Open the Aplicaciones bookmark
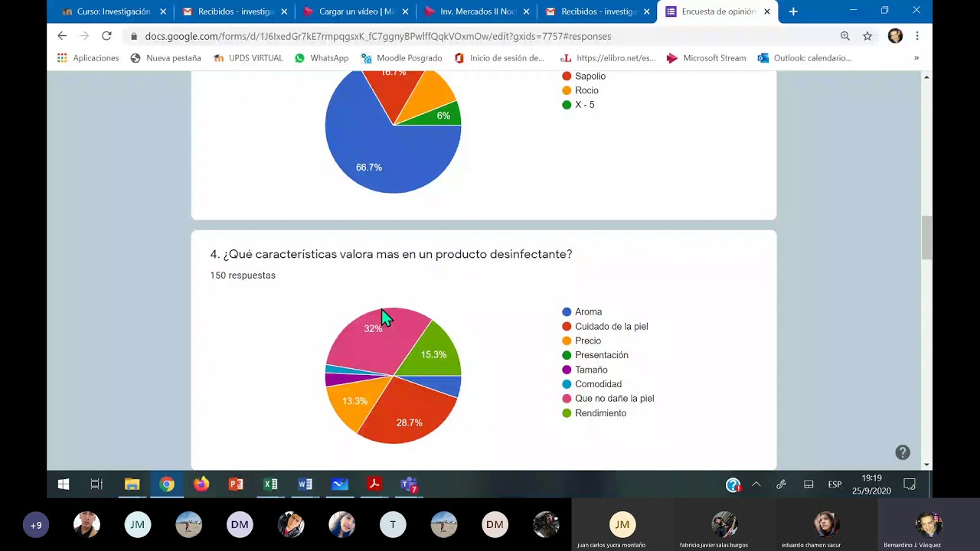980x551 pixels. [x=88, y=58]
